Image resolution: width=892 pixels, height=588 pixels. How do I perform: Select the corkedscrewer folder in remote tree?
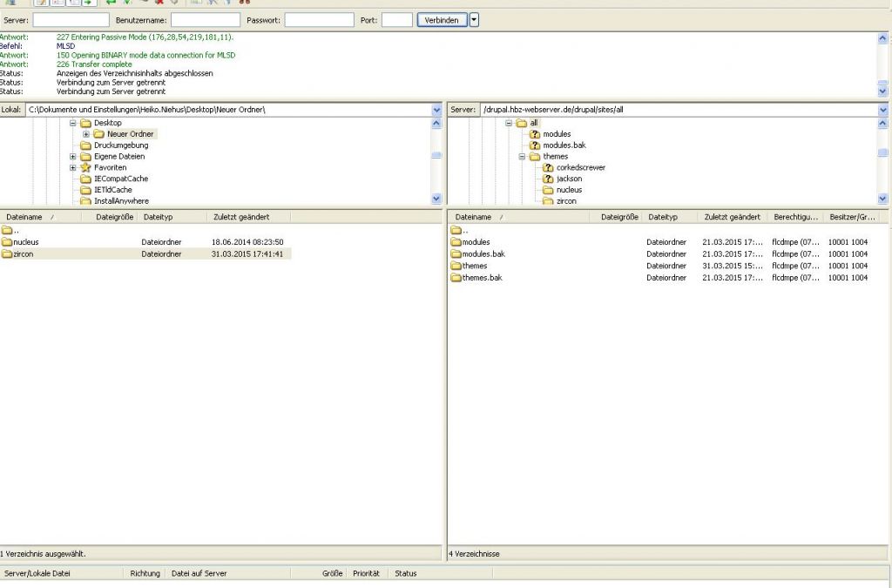tap(580, 167)
